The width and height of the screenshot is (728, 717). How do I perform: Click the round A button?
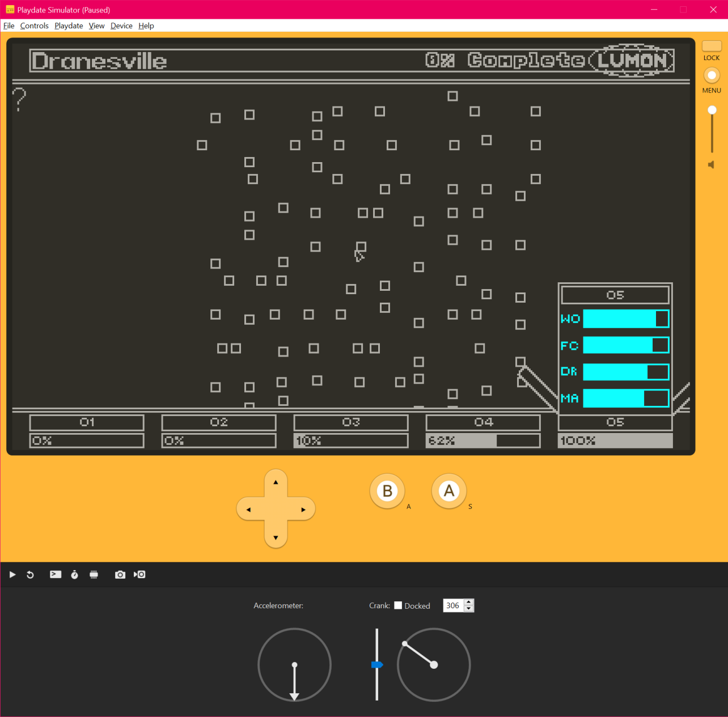pos(449,491)
